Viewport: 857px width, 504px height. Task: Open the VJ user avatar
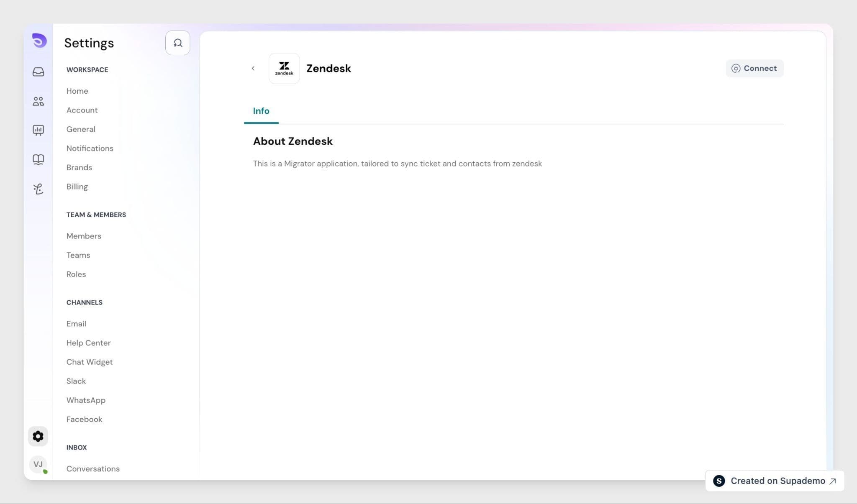(38, 464)
